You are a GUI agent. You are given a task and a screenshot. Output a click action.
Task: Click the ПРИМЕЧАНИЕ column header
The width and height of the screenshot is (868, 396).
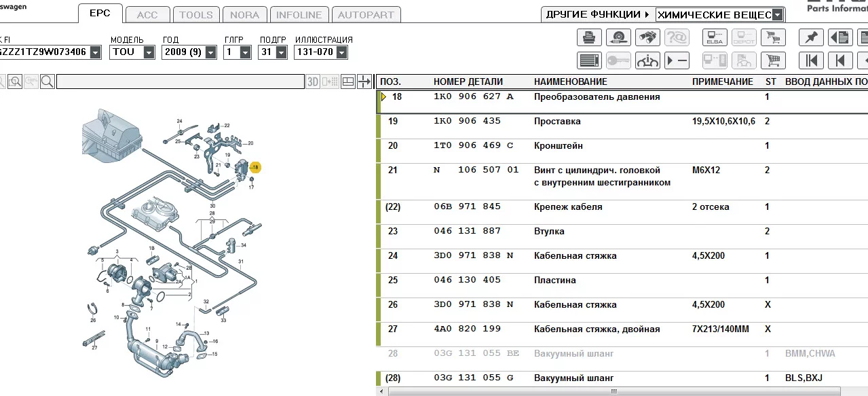[722, 82]
